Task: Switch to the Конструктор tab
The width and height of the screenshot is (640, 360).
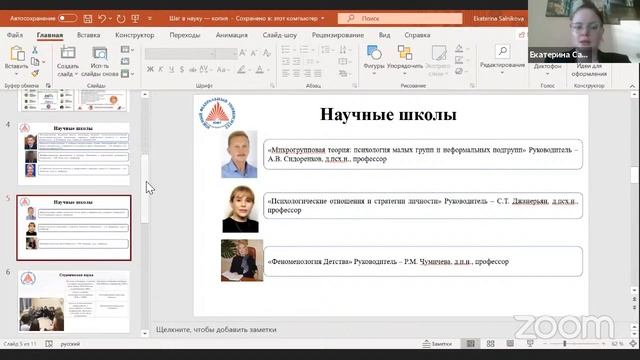Action: 135,35
